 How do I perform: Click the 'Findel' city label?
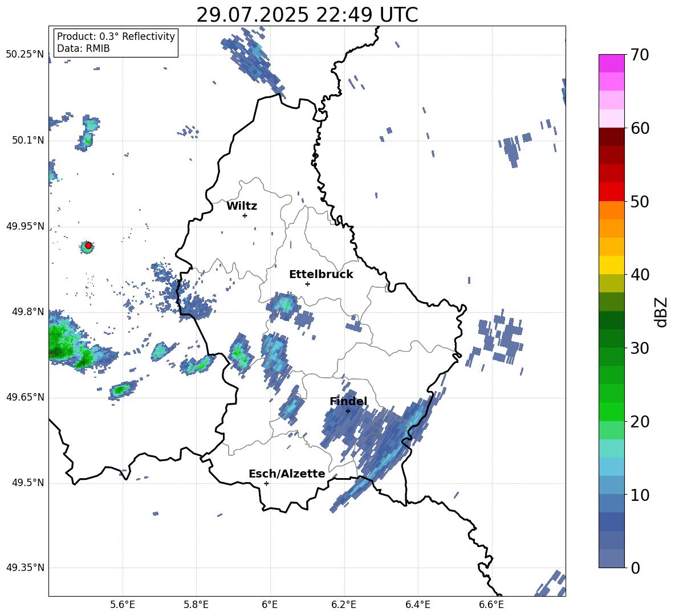point(348,401)
